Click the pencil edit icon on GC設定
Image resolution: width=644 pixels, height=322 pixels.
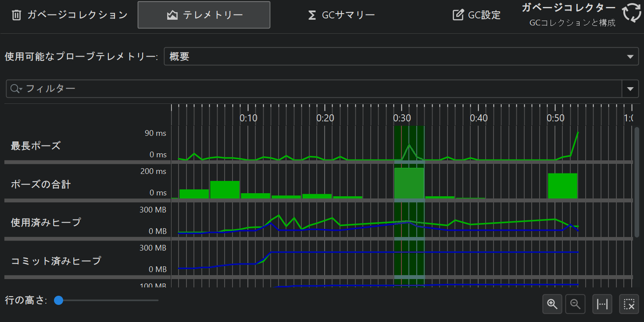(x=458, y=15)
